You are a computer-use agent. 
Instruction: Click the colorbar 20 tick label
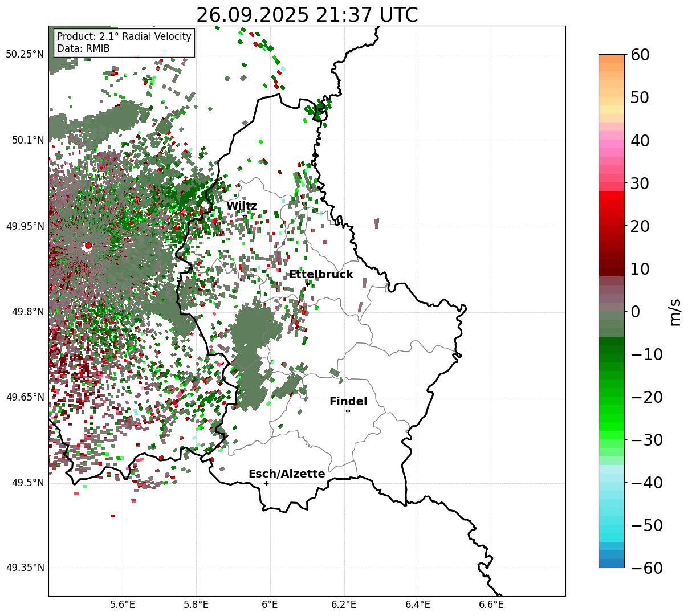click(x=639, y=226)
